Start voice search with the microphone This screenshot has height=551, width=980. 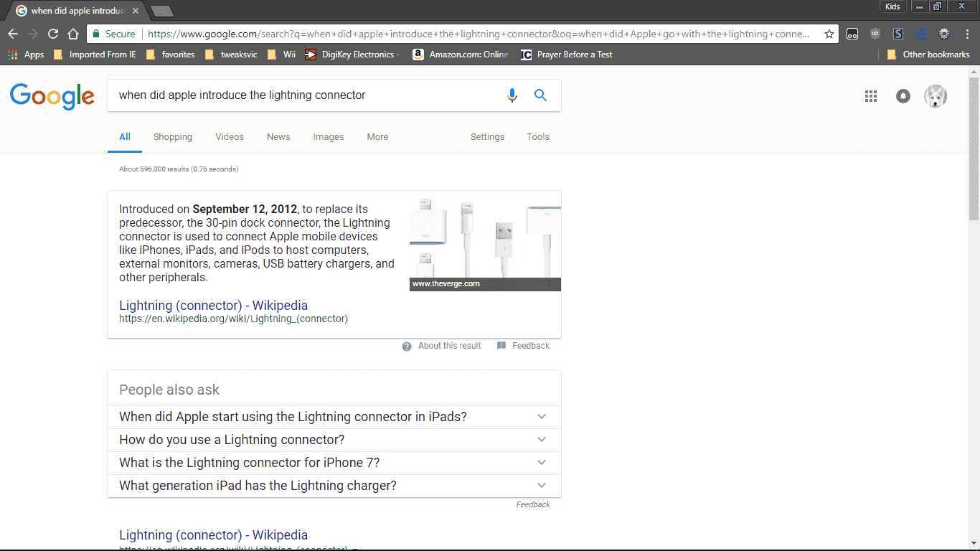click(512, 95)
